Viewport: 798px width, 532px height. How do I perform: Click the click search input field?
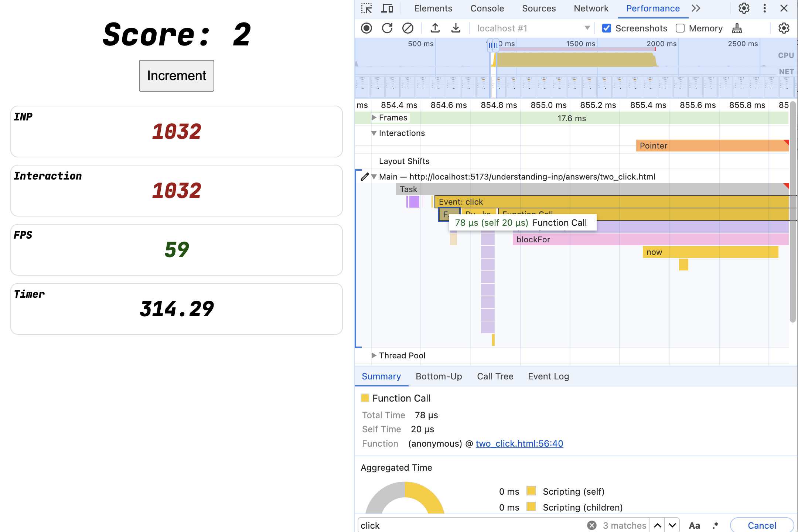tap(470, 525)
